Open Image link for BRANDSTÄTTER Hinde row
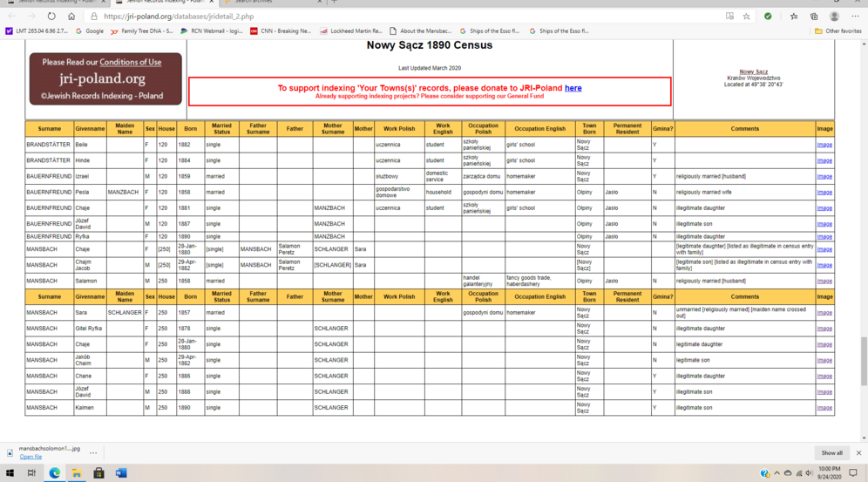868x482 pixels. click(x=824, y=160)
